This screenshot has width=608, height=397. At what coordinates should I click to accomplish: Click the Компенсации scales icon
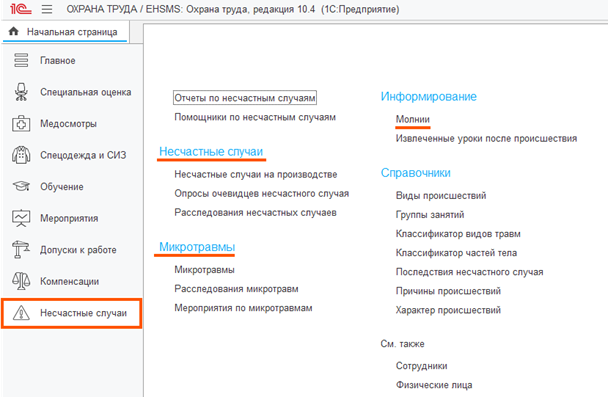pos(21,281)
